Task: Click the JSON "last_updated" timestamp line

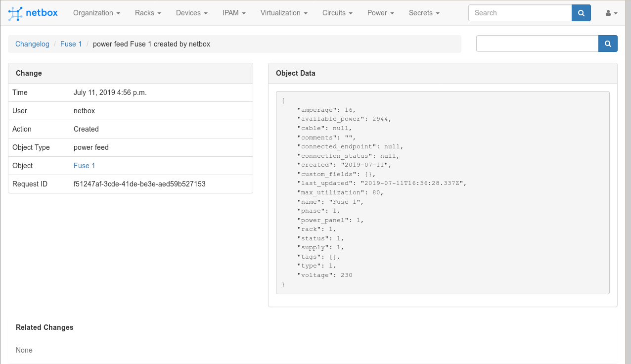Action: 382,183
